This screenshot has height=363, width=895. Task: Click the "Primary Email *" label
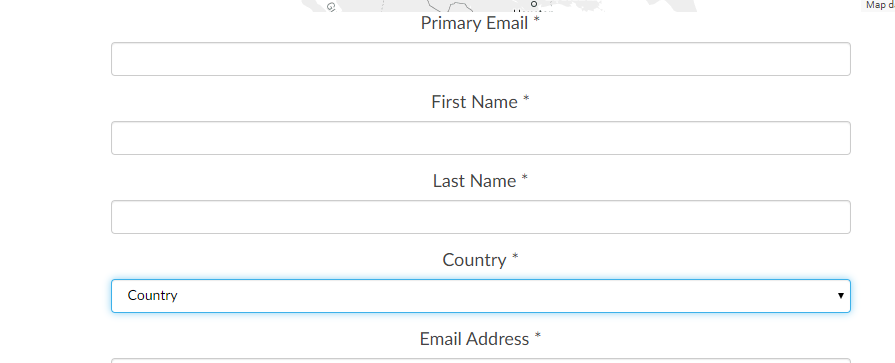(x=480, y=23)
